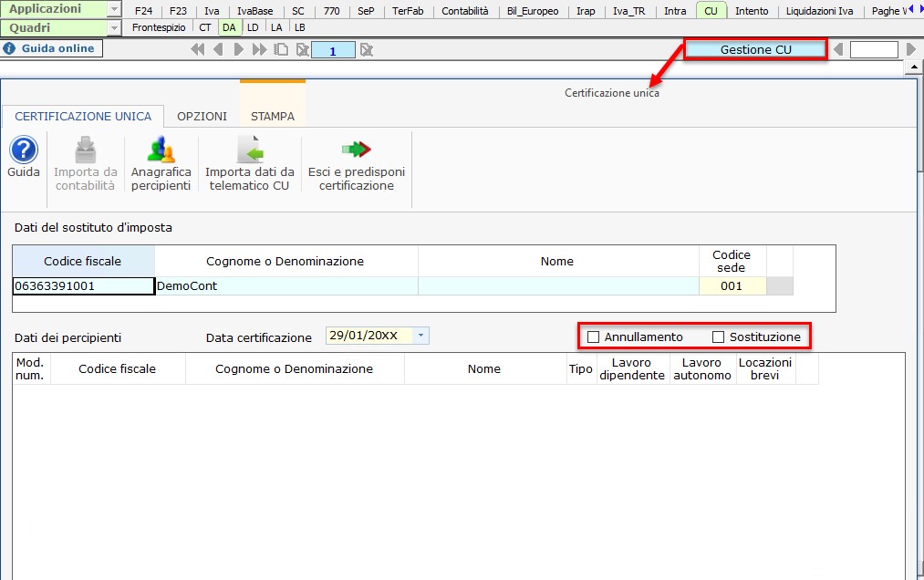Go to first record arrow

pos(197,50)
